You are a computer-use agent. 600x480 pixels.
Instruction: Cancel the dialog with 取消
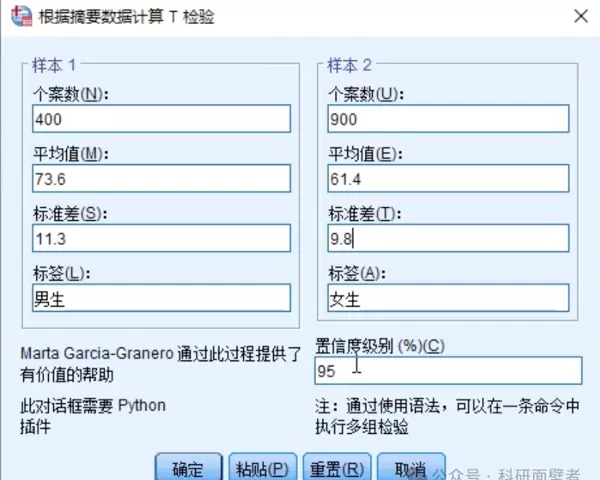411,468
